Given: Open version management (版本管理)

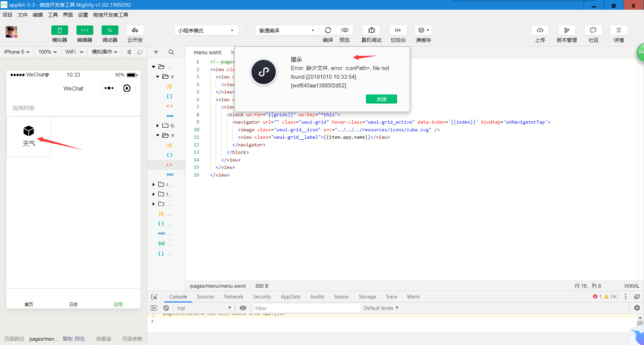Looking at the screenshot, I should [567, 30].
